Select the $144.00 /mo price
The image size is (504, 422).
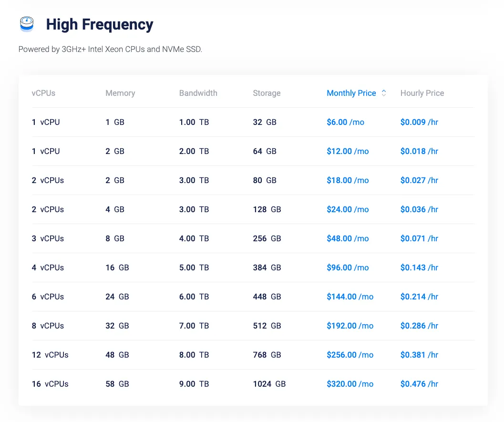click(x=350, y=297)
